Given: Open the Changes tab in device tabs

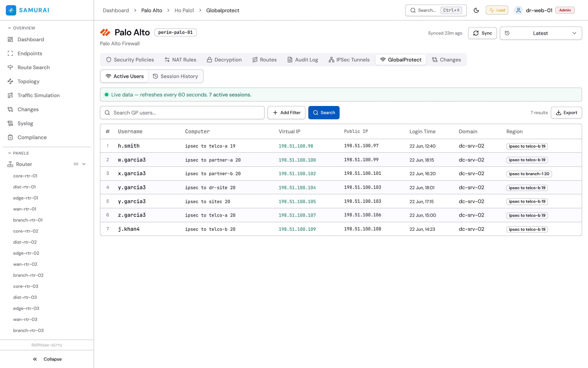Looking at the screenshot, I should point(446,60).
